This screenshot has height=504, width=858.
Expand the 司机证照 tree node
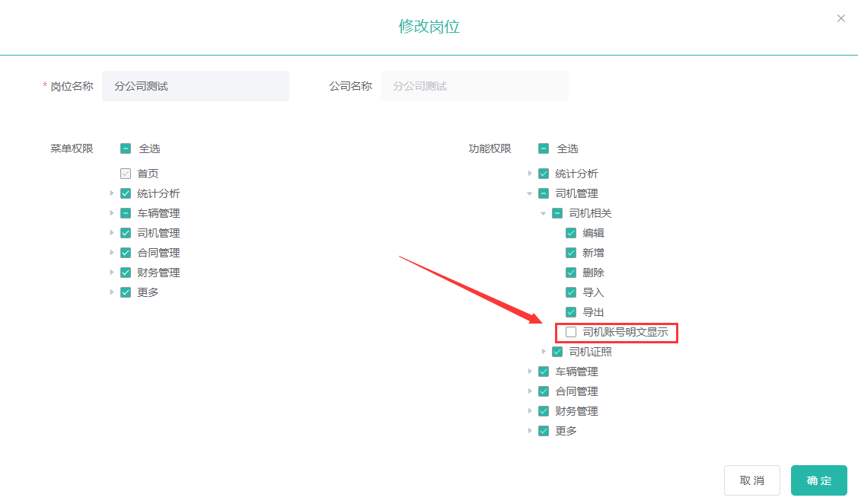click(544, 352)
